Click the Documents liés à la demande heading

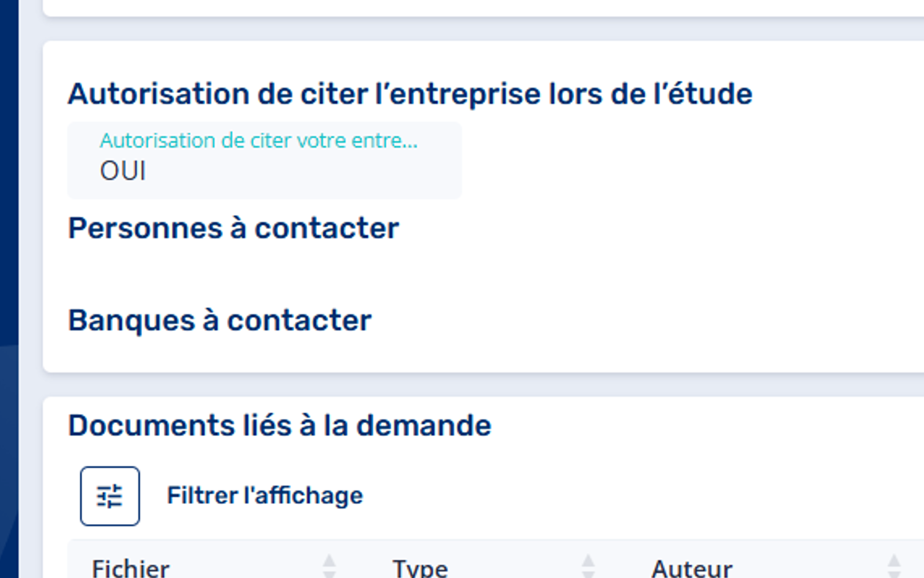tap(280, 426)
